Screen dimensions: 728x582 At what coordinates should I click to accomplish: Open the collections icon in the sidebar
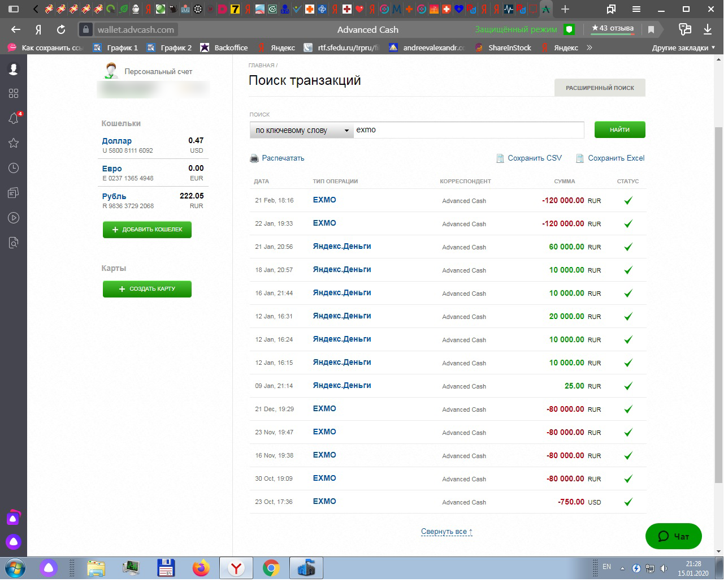14,193
